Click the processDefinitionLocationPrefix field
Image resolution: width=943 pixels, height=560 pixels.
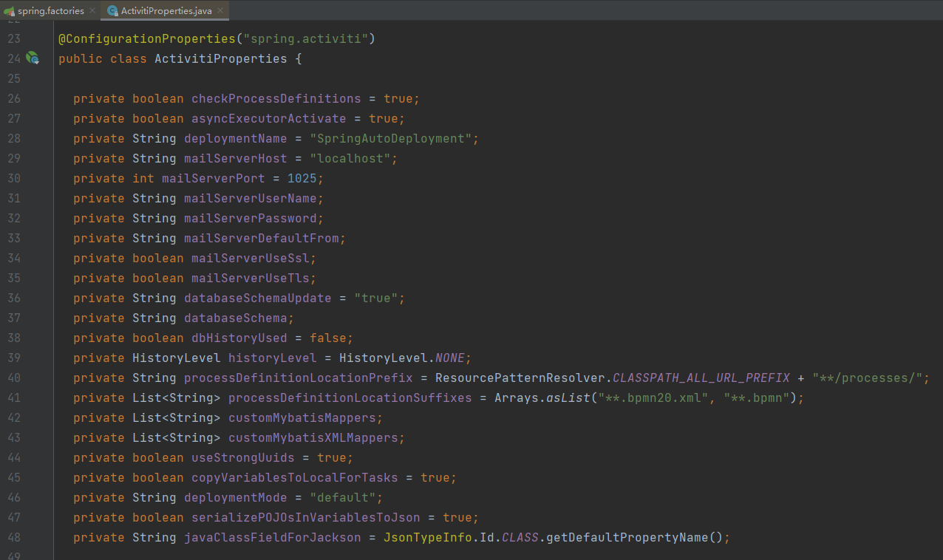pyautogui.click(x=299, y=378)
